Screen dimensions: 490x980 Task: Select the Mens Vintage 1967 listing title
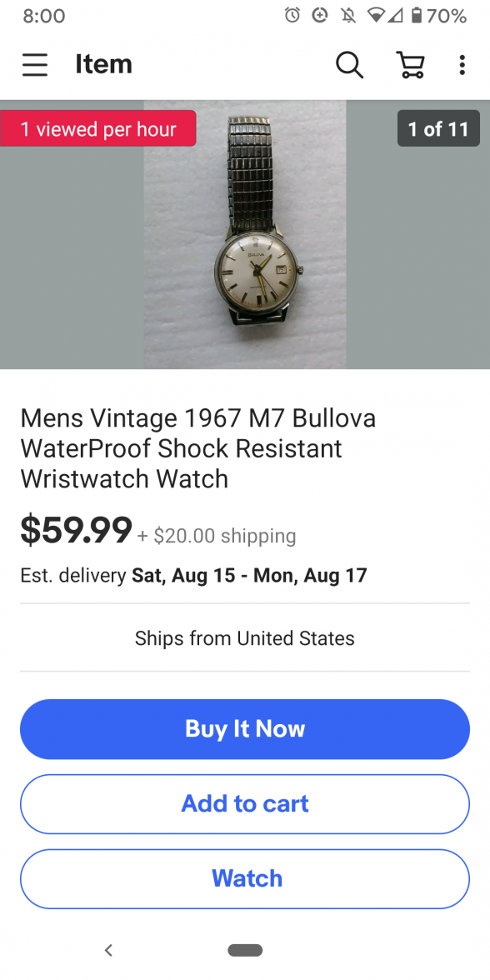pyautogui.click(x=198, y=448)
